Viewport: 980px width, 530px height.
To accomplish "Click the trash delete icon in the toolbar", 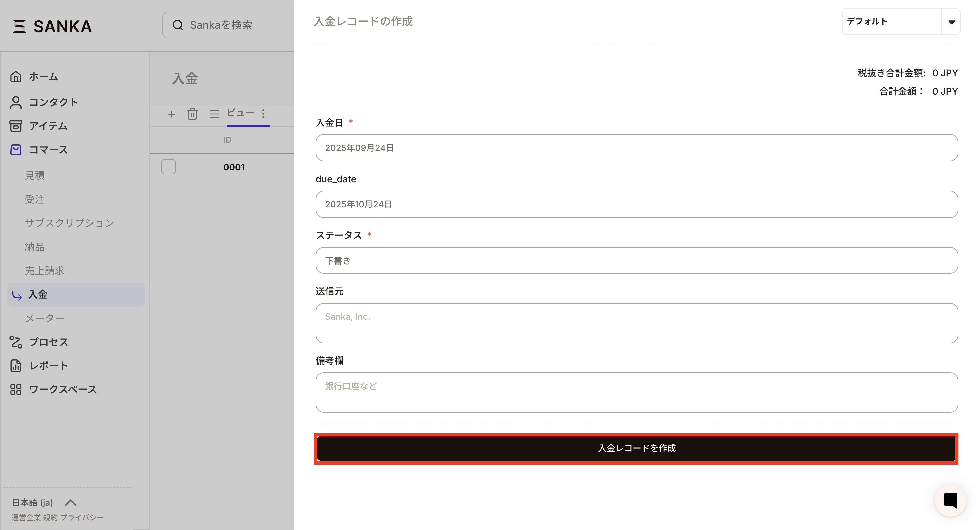I will (x=192, y=114).
